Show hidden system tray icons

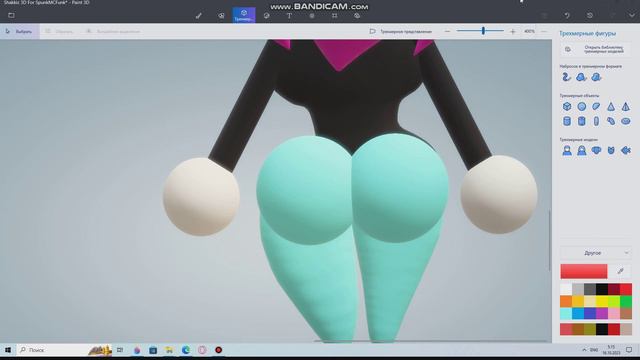[584, 350]
